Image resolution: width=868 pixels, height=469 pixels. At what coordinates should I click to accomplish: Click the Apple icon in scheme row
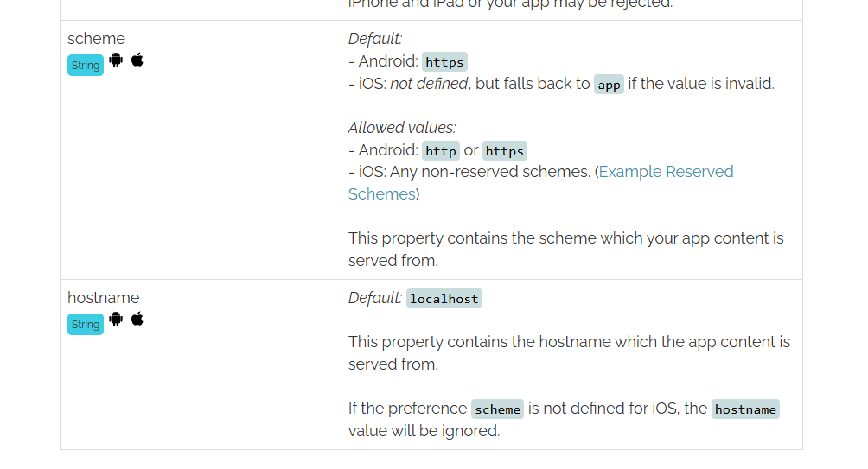(137, 60)
